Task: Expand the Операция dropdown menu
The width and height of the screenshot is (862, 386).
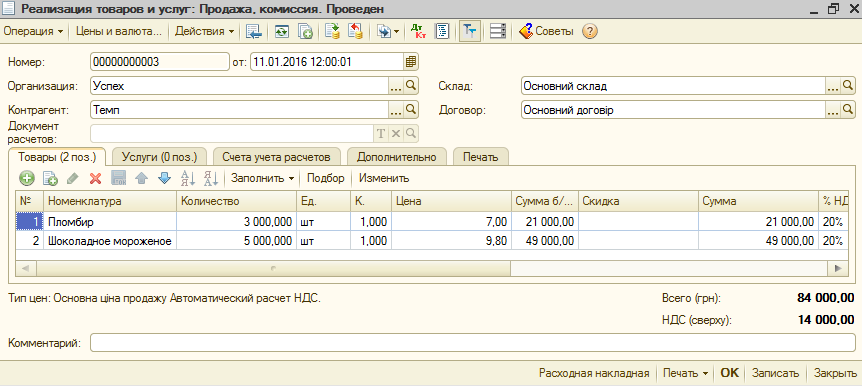Action: coord(33,31)
